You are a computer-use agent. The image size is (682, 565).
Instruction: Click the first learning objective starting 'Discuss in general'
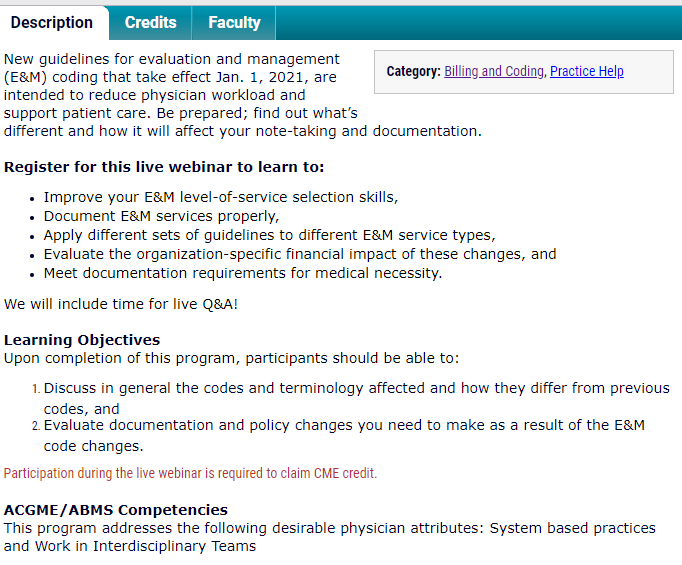click(356, 388)
